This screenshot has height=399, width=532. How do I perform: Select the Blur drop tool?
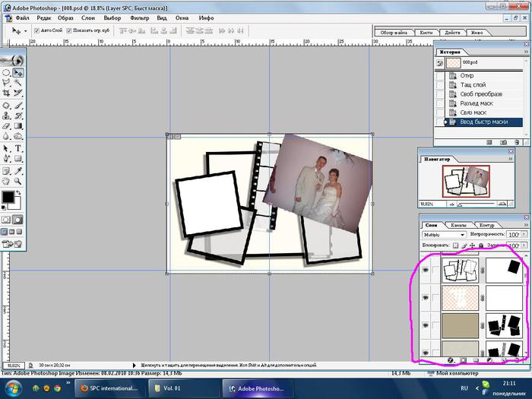tap(6, 136)
